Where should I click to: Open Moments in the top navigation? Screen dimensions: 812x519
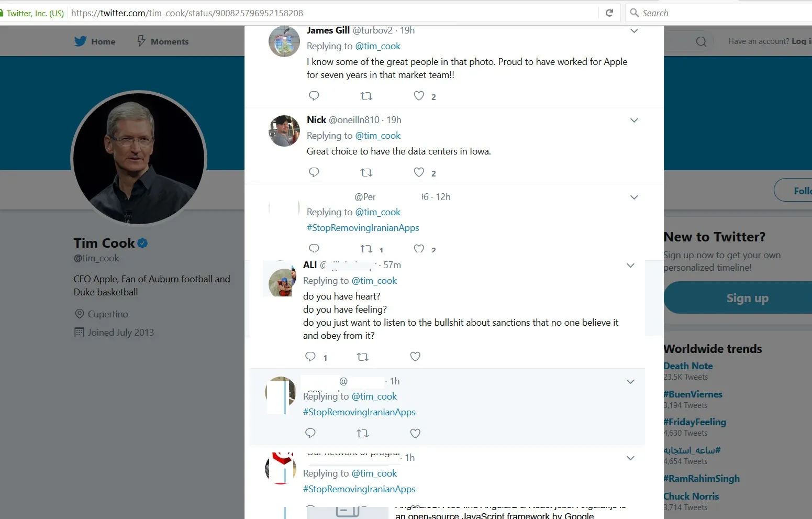click(163, 41)
